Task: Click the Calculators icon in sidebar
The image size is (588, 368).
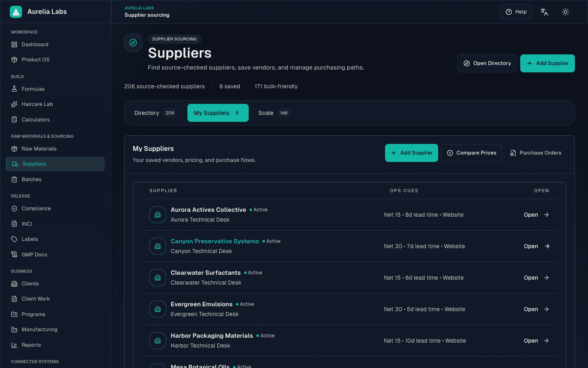Action: pyautogui.click(x=14, y=120)
